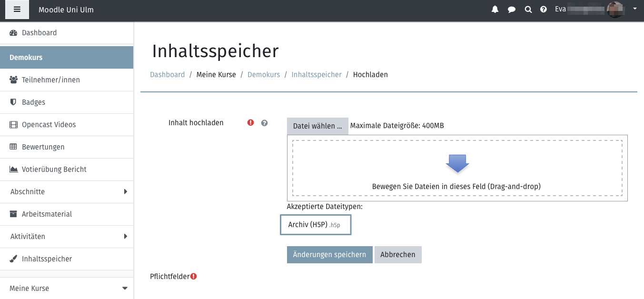Open the messages speech bubble icon

tap(512, 10)
